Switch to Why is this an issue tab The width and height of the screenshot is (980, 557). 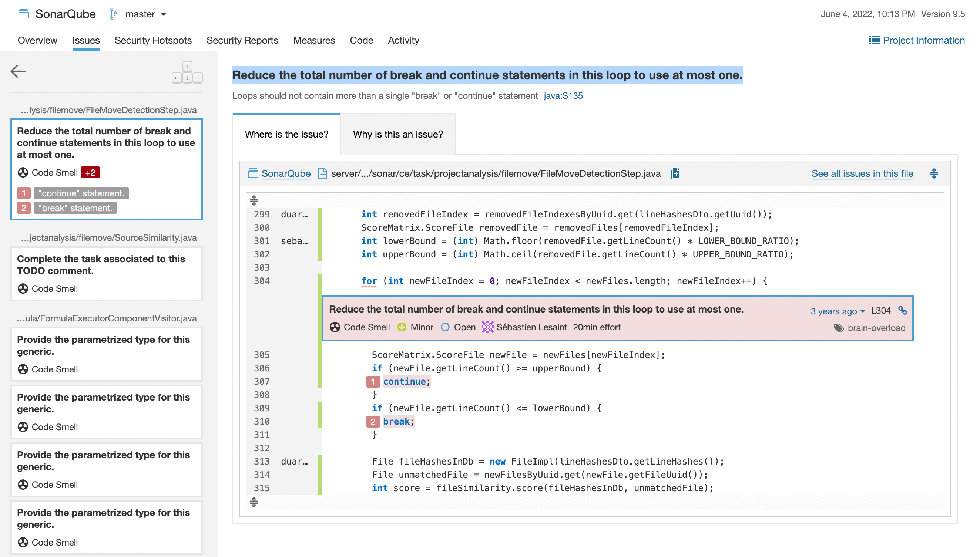pos(397,134)
